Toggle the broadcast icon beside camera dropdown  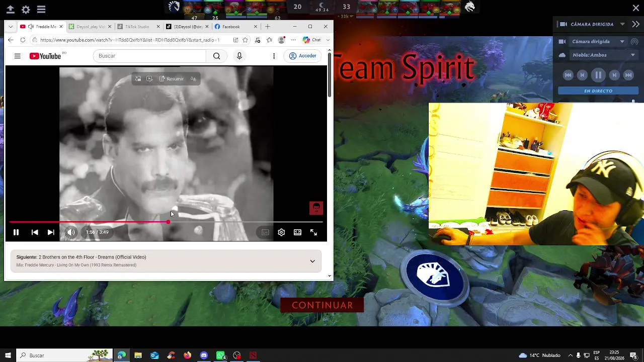[634, 41]
